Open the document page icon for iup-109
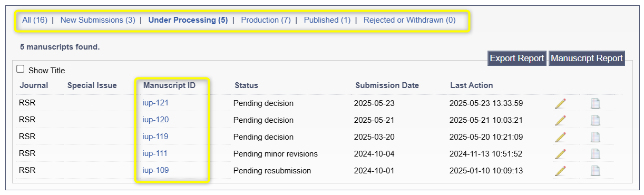This screenshot has height=195, width=644. pos(596,171)
